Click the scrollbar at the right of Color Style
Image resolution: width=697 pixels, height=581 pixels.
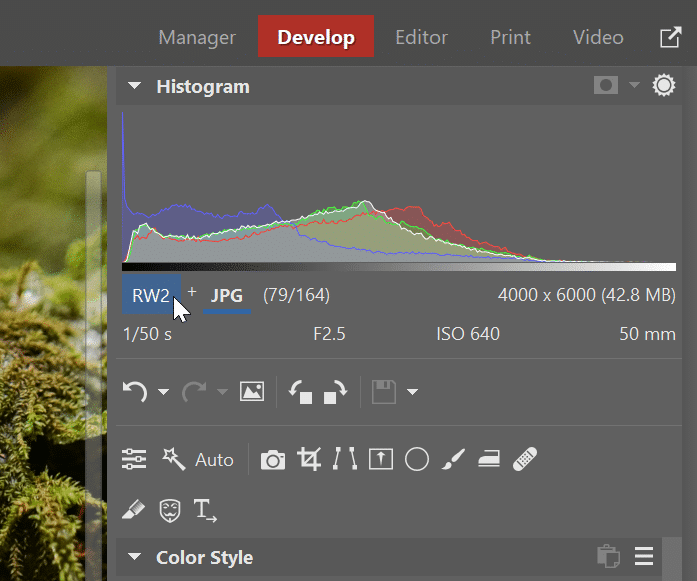(x=672, y=559)
